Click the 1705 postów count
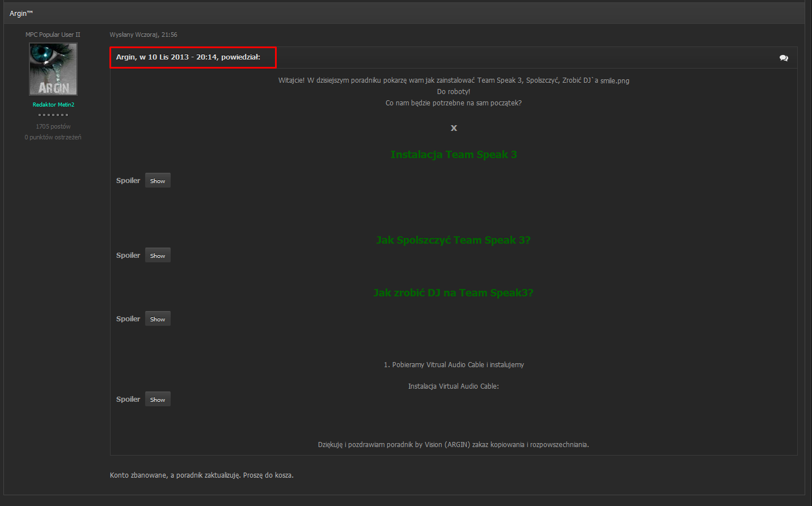Screen dimensions: 812x506 click(x=53, y=126)
